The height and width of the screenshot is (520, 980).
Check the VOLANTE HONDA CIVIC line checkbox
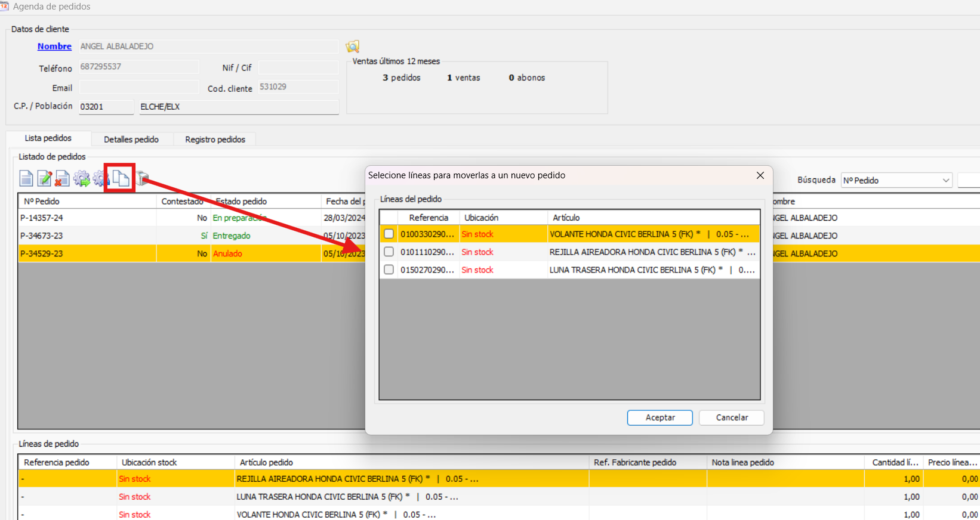pos(389,234)
